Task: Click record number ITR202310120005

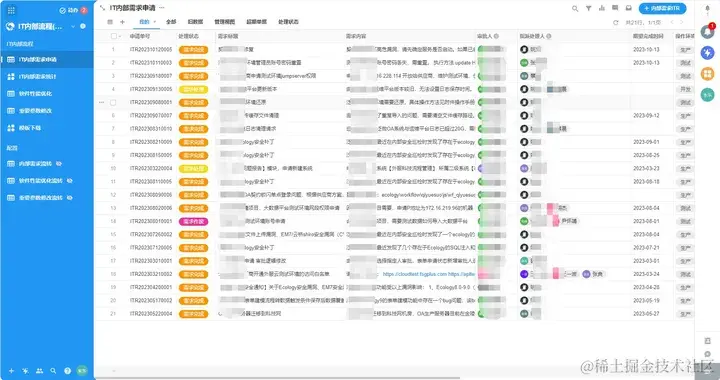Action: point(151,50)
